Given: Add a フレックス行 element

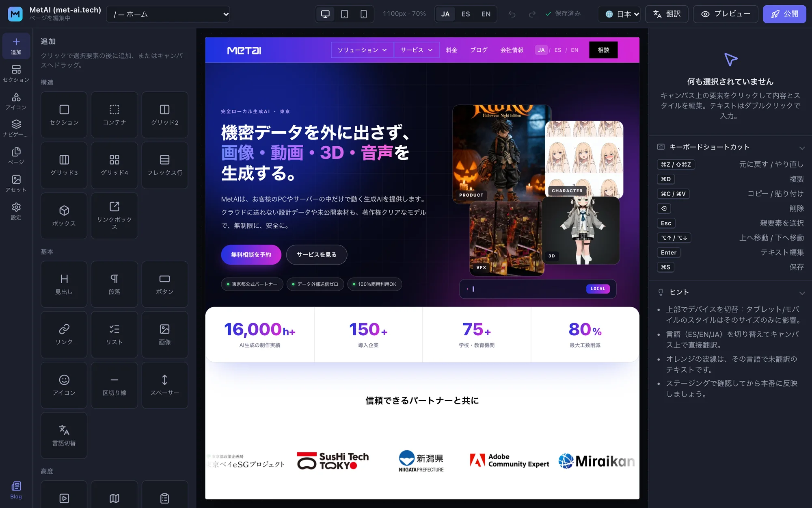Looking at the screenshot, I should pos(165,165).
